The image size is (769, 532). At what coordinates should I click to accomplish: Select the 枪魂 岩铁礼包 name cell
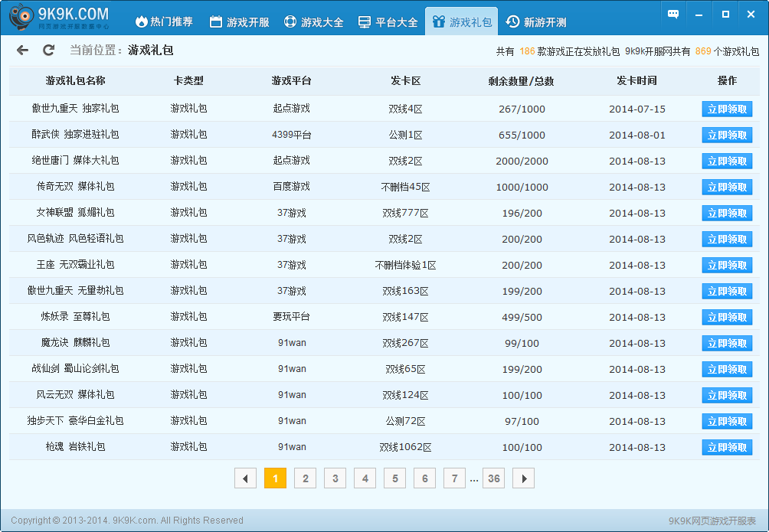tap(76, 446)
